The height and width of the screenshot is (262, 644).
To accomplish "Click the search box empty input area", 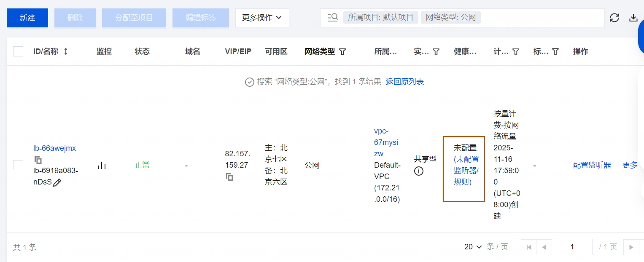I will tap(542, 18).
